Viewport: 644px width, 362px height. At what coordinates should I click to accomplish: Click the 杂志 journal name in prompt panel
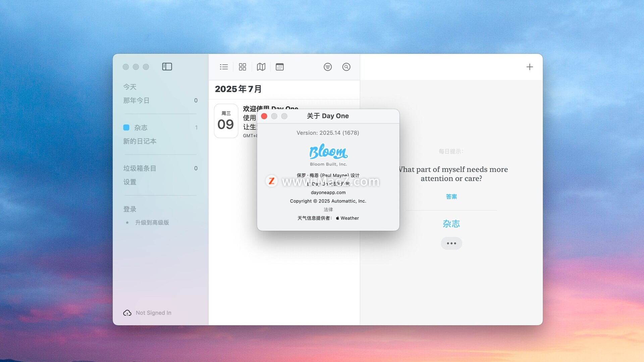click(451, 224)
